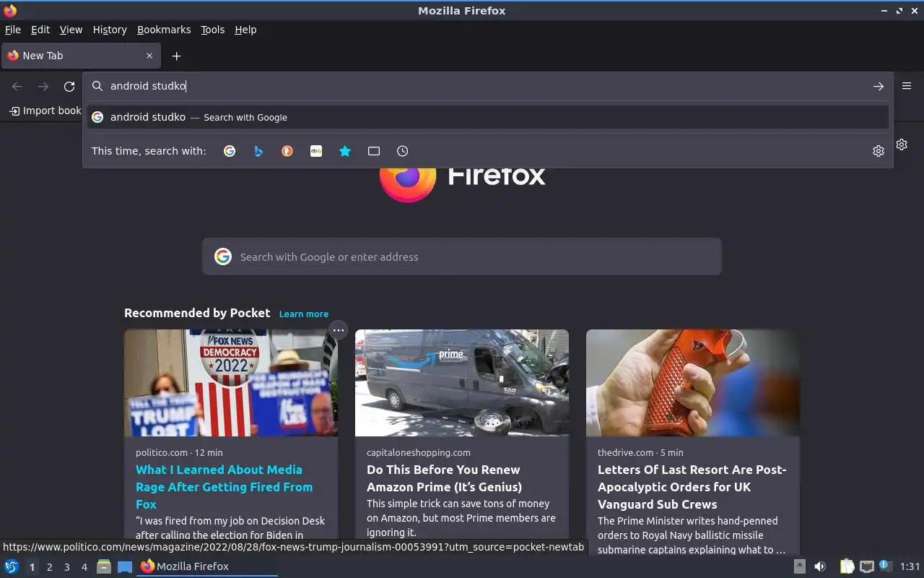Close the New Tab tab

click(x=149, y=56)
